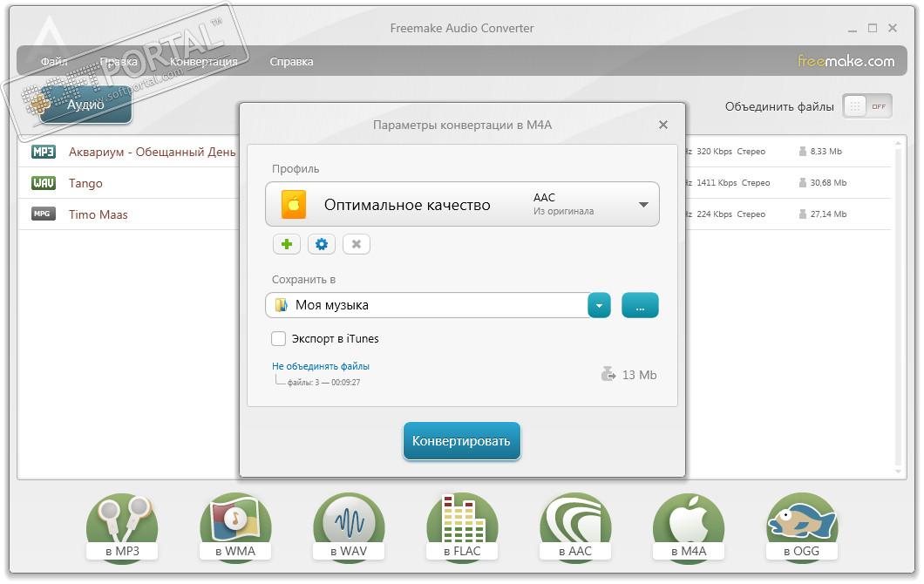
Task: Click the WAV badge next to Tango
Action: [x=43, y=183]
